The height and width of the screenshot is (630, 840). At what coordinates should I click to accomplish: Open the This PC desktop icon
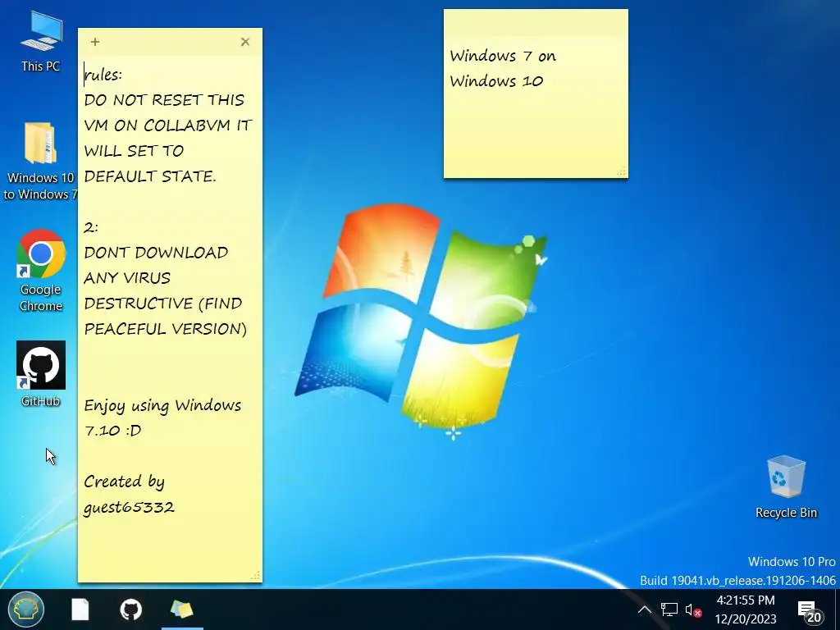pos(41,42)
